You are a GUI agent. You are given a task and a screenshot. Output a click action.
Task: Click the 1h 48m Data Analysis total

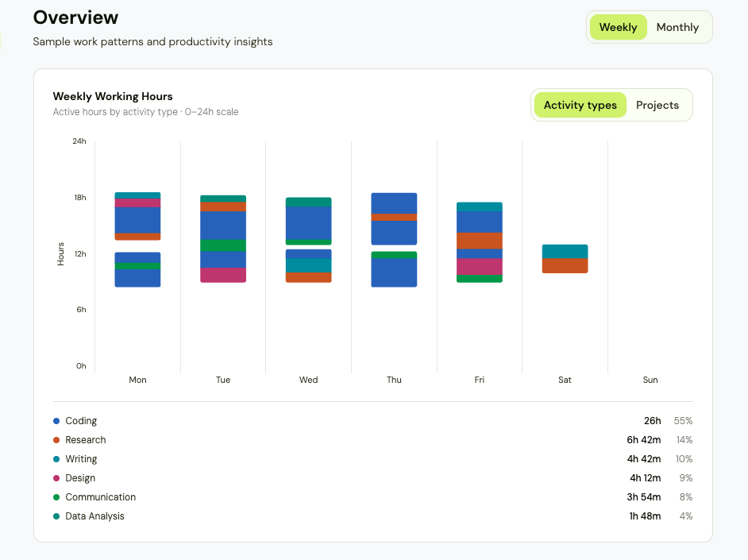coord(645,516)
